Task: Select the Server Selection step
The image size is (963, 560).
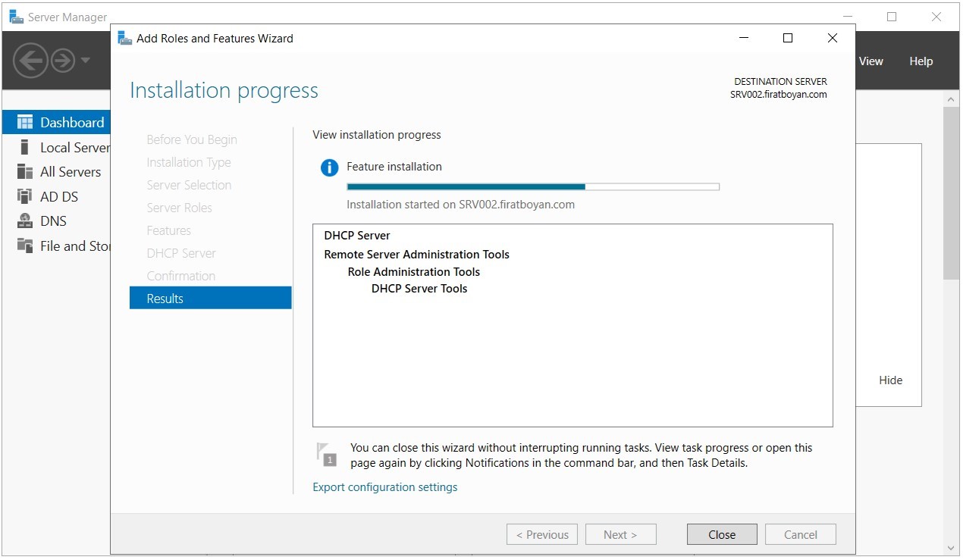Action: pyautogui.click(x=189, y=185)
